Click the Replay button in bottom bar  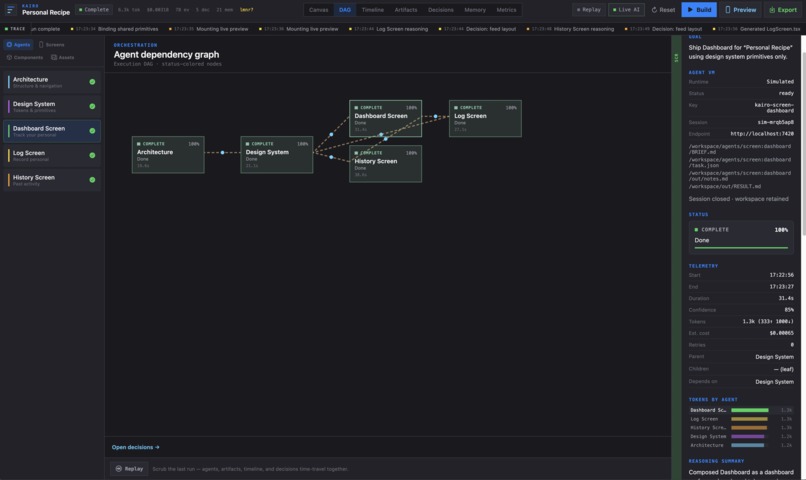point(129,469)
